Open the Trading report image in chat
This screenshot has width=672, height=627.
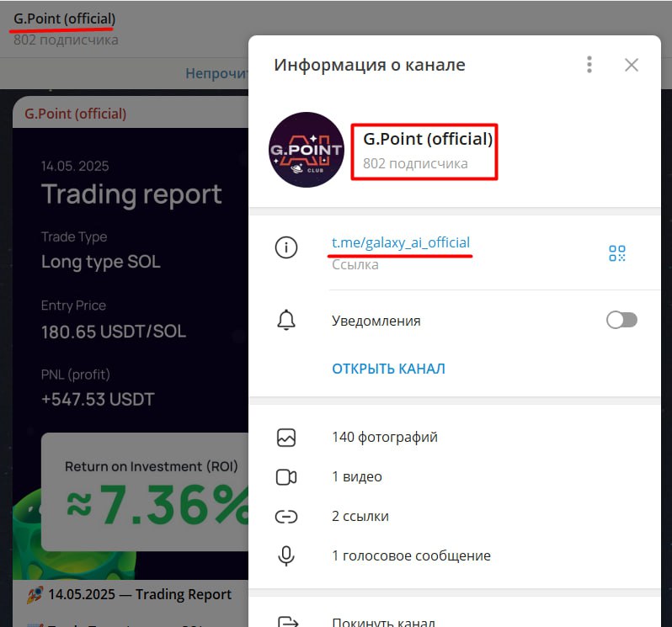[x=131, y=353]
